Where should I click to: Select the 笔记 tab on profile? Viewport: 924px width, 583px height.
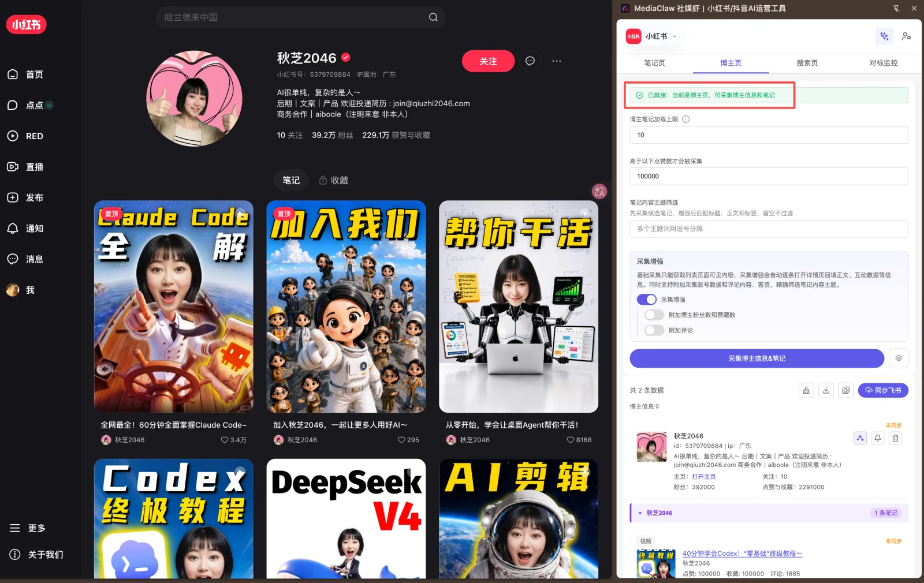[291, 180]
